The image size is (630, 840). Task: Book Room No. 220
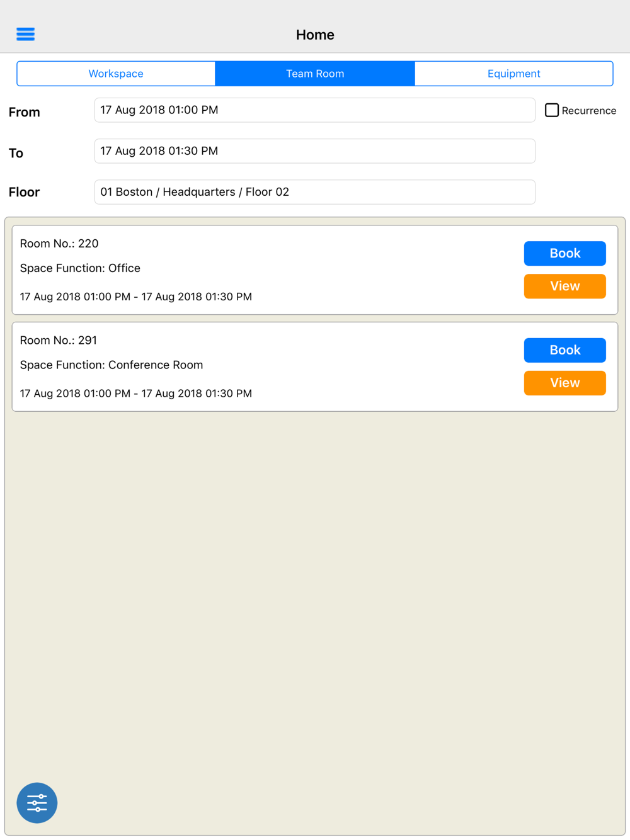pos(565,253)
